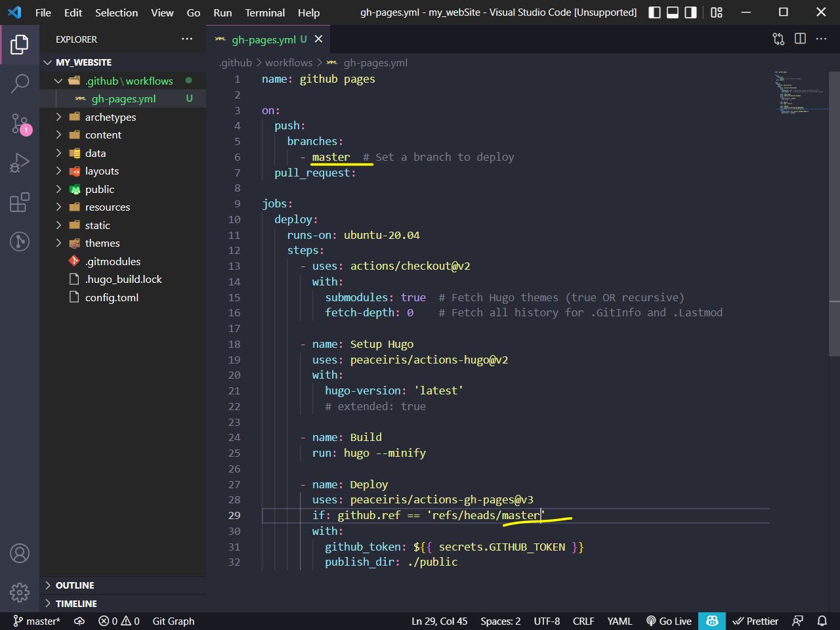This screenshot has width=840, height=630.
Task: Click Publish to cloud sync icon
Action: coord(79,621)
